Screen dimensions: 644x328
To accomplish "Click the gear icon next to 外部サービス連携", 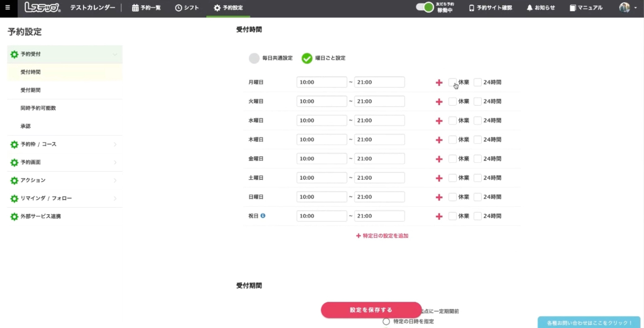I will (x=14, y=216).
